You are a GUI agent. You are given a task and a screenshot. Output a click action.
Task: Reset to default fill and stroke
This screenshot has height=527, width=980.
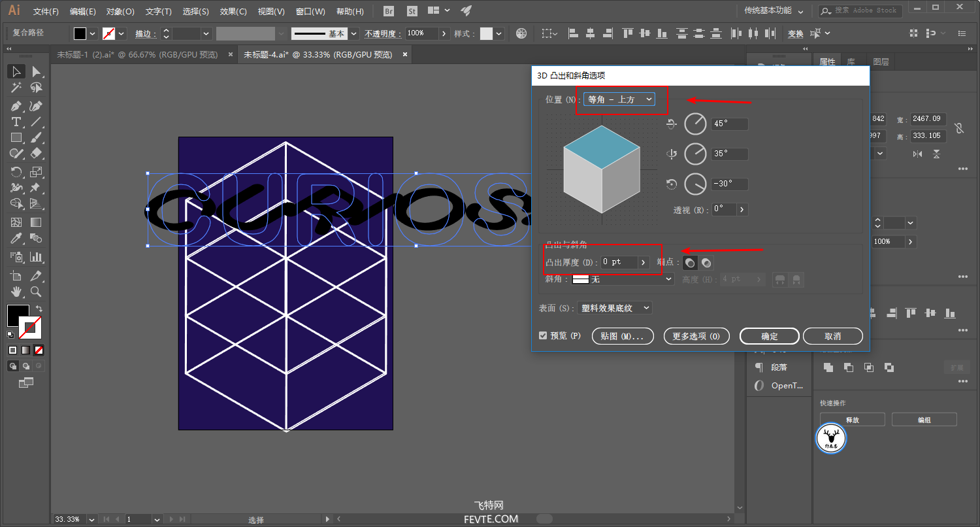point(10,335)
